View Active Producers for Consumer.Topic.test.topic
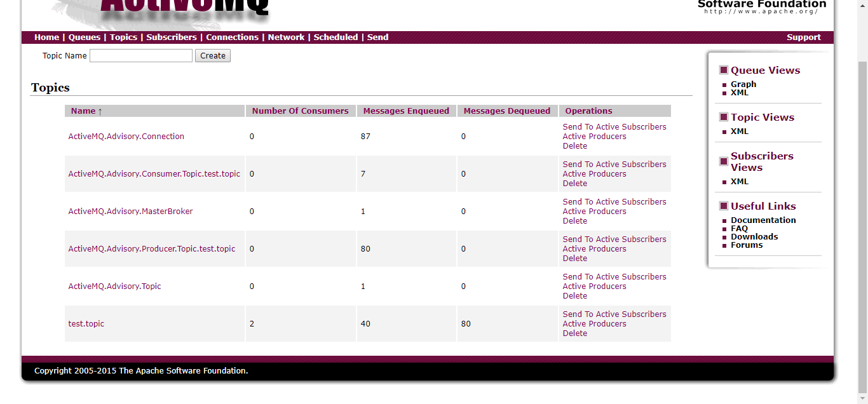 pyautogui.click(x=595, y=174)
